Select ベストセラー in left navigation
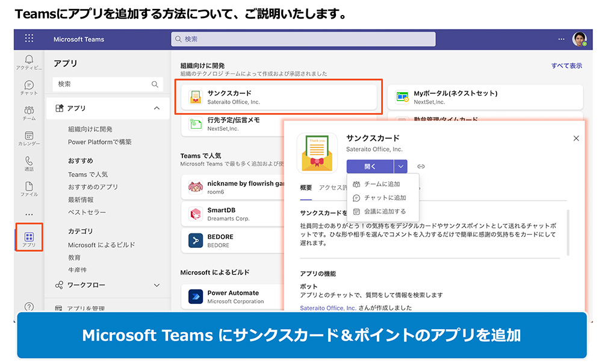This screenshot has height=364, width=602. (x=87, y=212)
